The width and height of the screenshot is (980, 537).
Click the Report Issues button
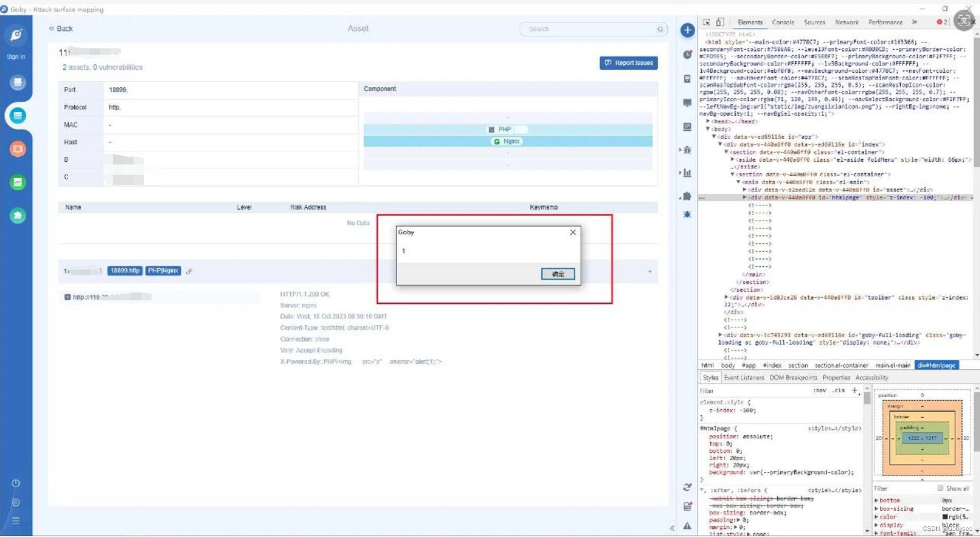click(628, 63)
